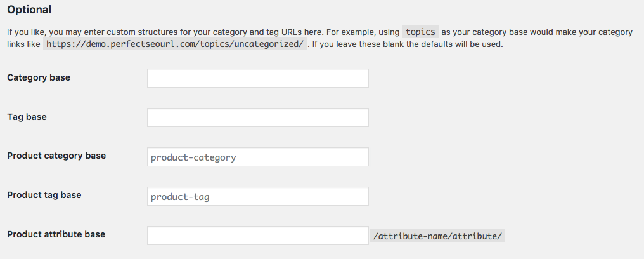Click the "product-category" placeholder text
This screenshot has height=259, width=644.
tap(193, 157)
